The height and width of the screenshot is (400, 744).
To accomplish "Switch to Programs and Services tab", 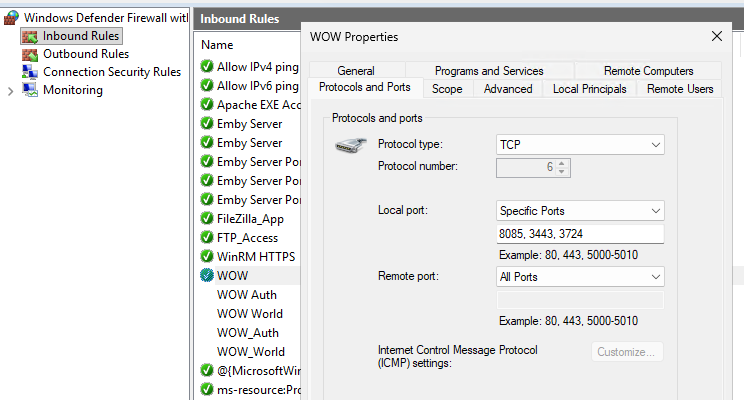I will (x=489, y=71).
